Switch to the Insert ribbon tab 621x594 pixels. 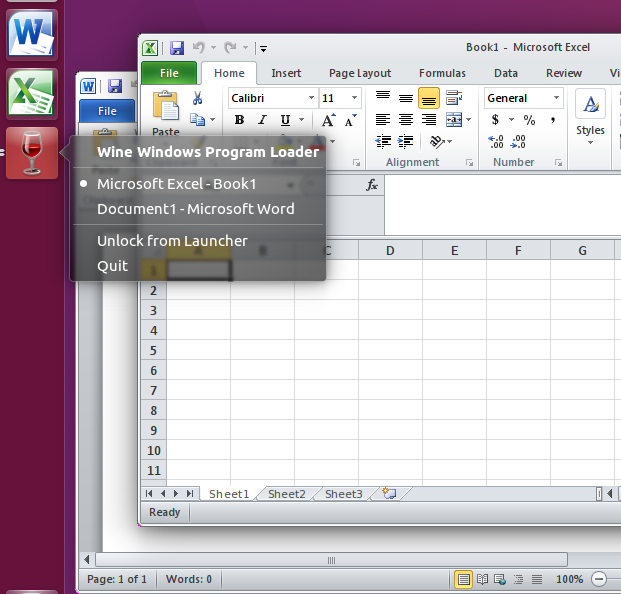click(286, 73)
